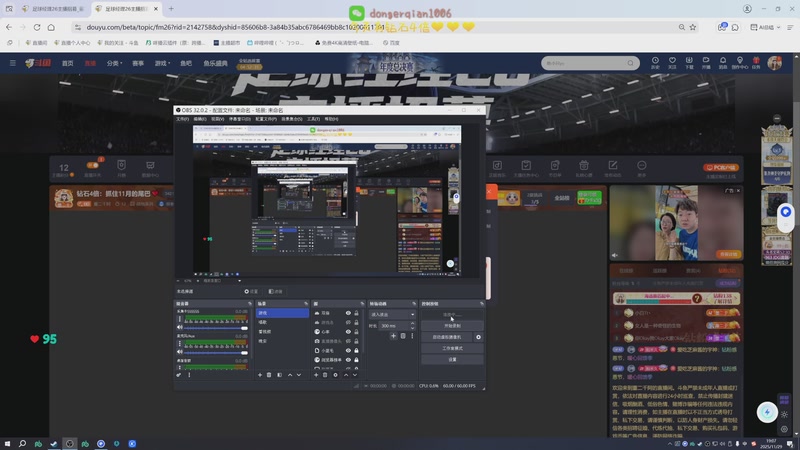Open Windows Start menu
800x450 pixels.
[7, 443]
